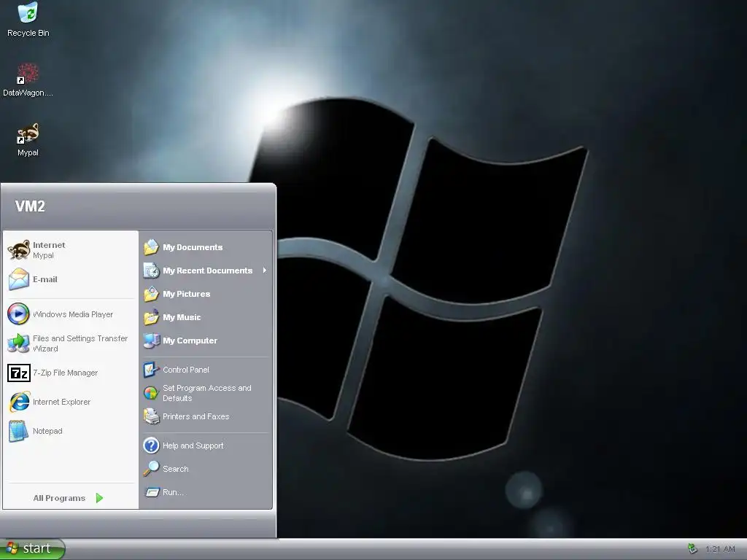Expand All Programs green arrow
Viewport: 747px width, 560px height.
99,498
